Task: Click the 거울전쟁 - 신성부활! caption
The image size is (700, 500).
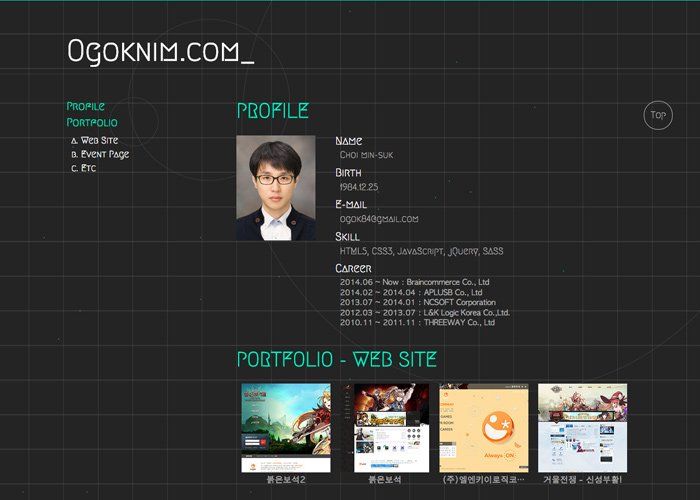Action: 583,480
